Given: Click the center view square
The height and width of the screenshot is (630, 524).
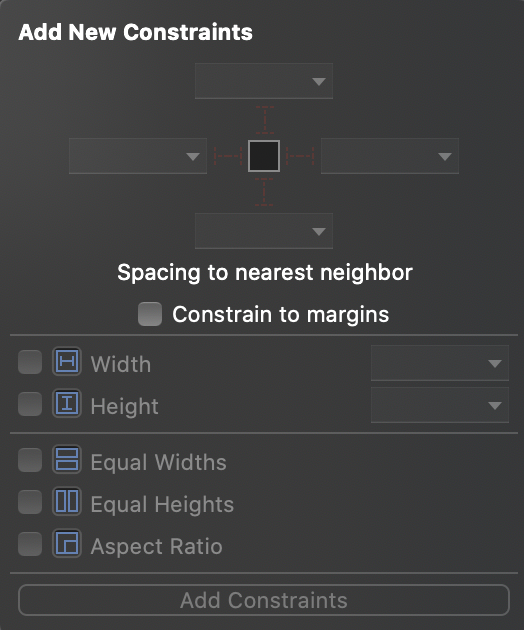Looking at the screenshot, I should click(264, 156).
